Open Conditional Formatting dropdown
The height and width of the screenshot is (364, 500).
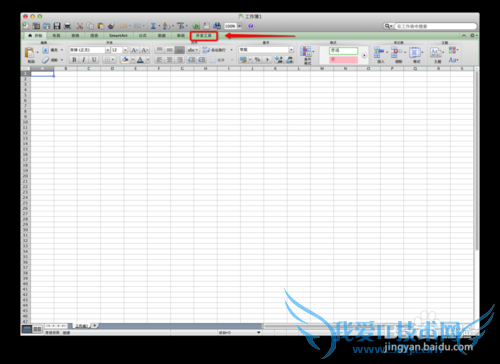[307, 55]
